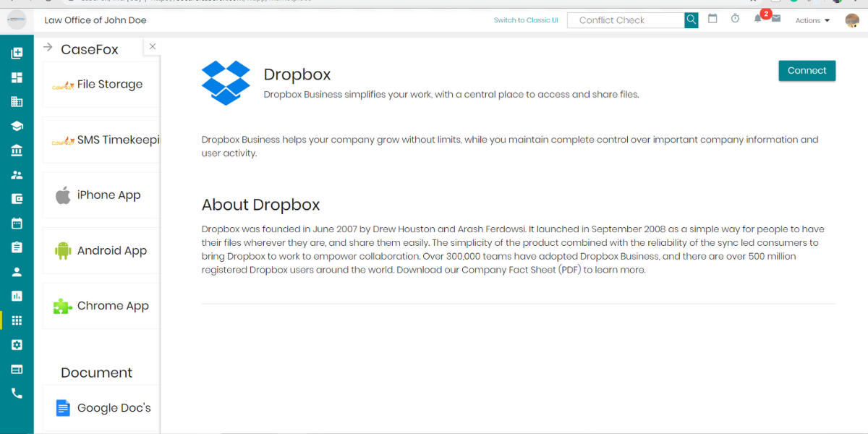
Task: Click the Law Office of John Doe title
Action: [x=95, y=20]
